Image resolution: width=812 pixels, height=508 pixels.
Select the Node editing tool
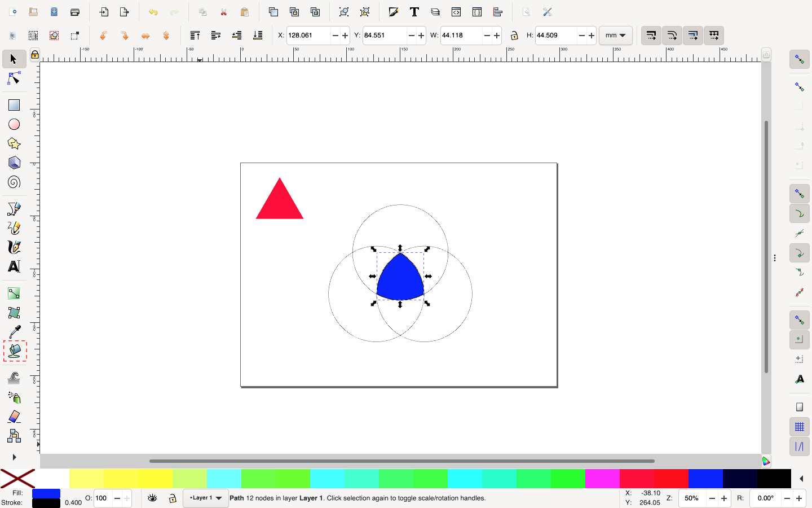[x=14, y=78]
